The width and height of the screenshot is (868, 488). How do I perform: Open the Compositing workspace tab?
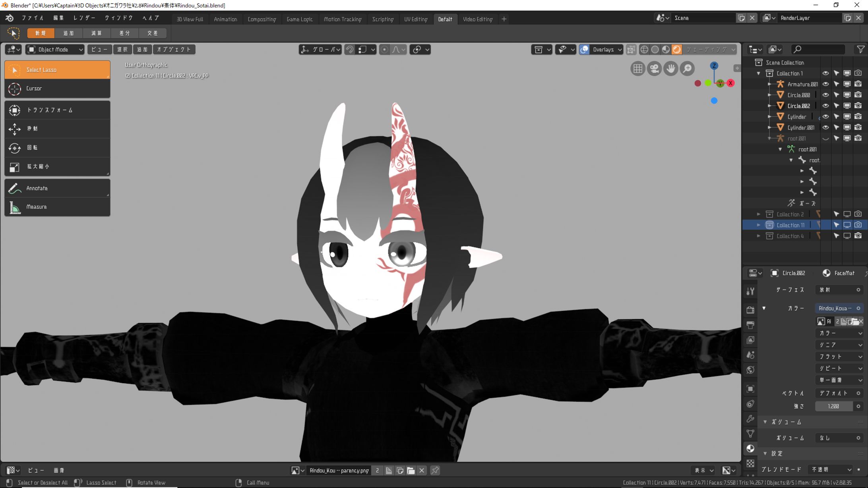click(262, 19)
